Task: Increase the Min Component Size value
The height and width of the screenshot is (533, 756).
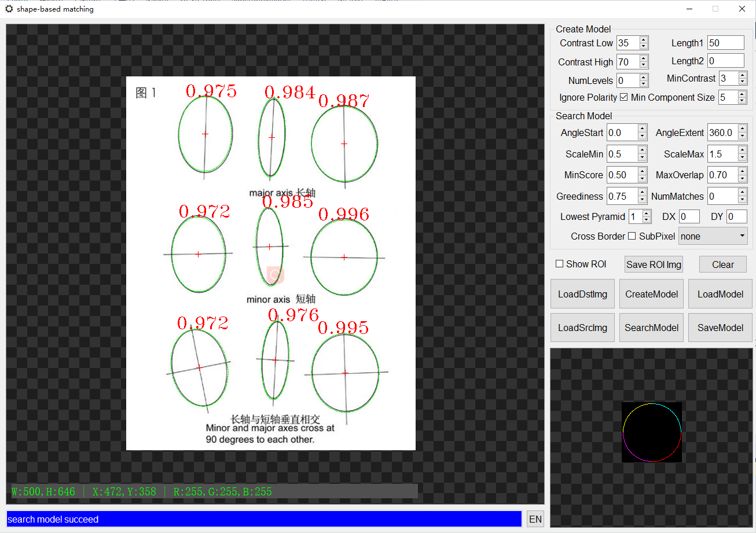Action: [x=742, y=94]
